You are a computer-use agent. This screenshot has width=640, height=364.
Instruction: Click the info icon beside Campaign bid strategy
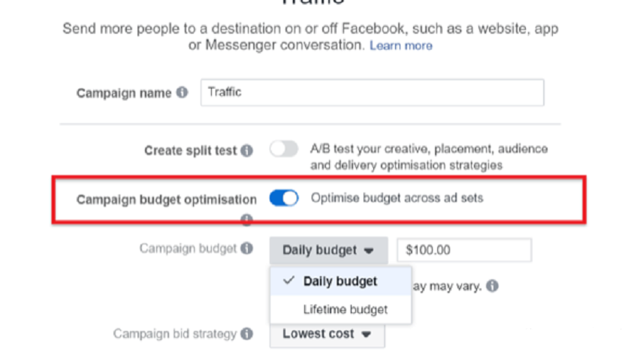coord(246,334)
